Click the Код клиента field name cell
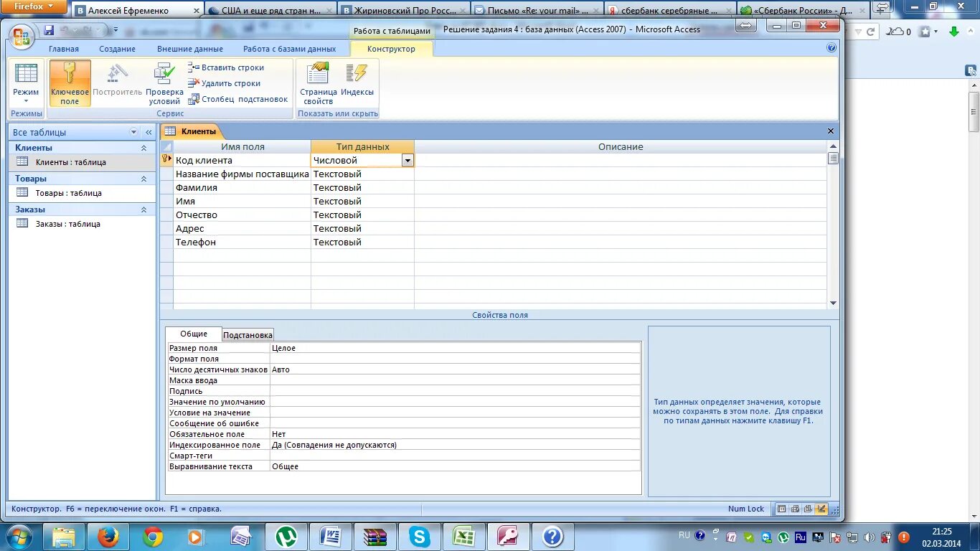Viewport: 980px width, 551px height. coord(242,161)
